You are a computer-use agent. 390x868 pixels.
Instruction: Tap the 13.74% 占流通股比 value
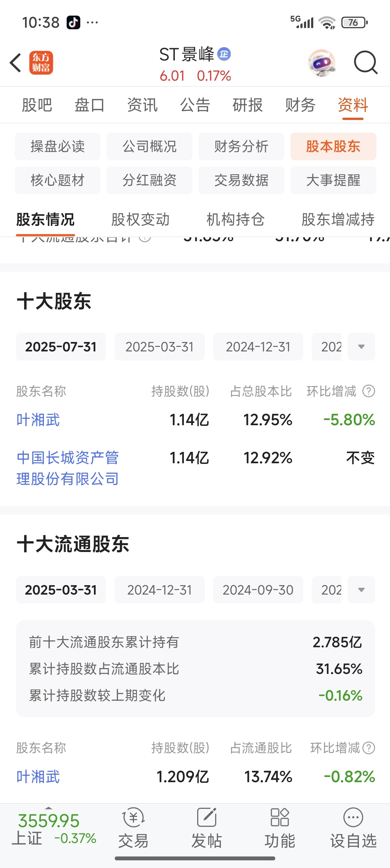[268, 777]
